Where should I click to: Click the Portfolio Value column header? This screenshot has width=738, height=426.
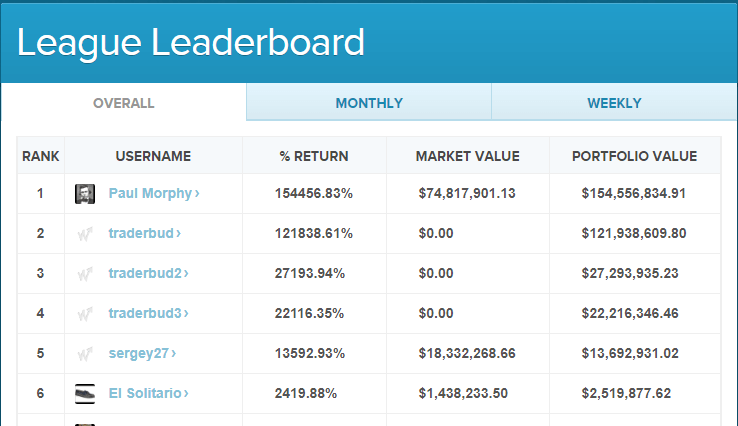tap(634, 156)
